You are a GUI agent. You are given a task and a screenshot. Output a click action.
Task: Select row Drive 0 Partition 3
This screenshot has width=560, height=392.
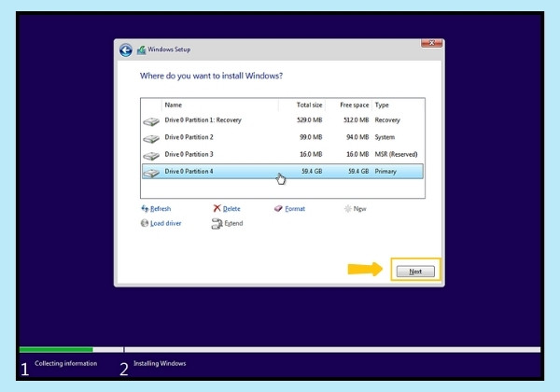point(283,155)
